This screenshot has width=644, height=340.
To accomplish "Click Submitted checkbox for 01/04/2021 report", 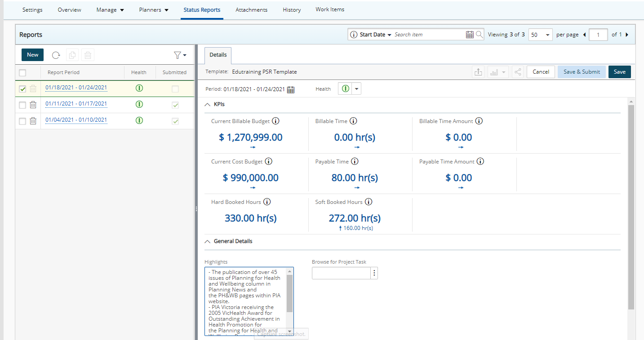I will [x=175, y=121].
